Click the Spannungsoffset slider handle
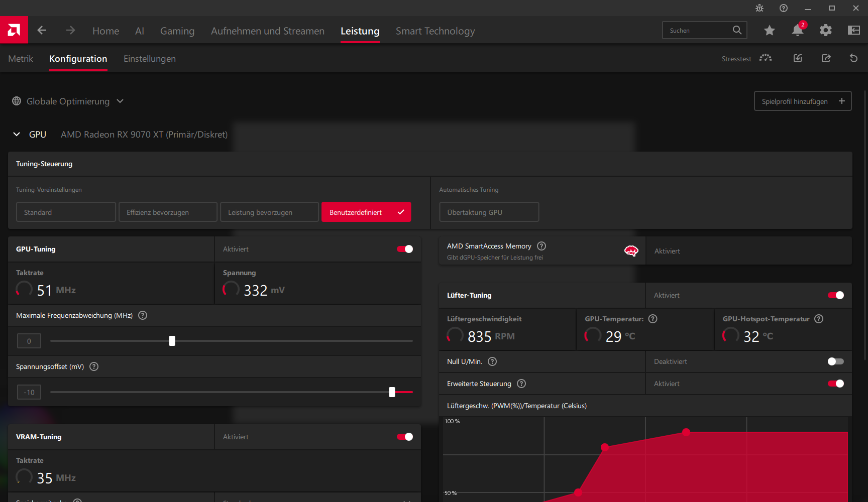Image resolution: width=868 pixels, height=502 pixels. pyautogui.click(x=392, y=392)
